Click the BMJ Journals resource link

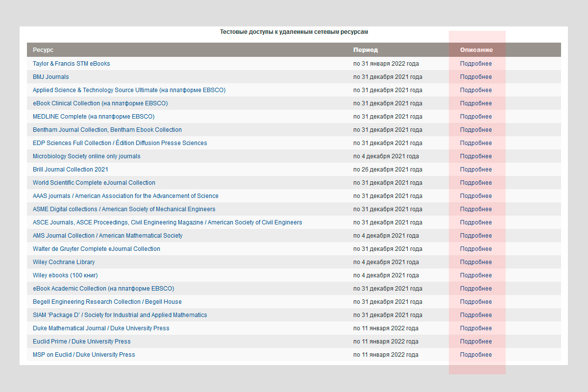[50, 77]
